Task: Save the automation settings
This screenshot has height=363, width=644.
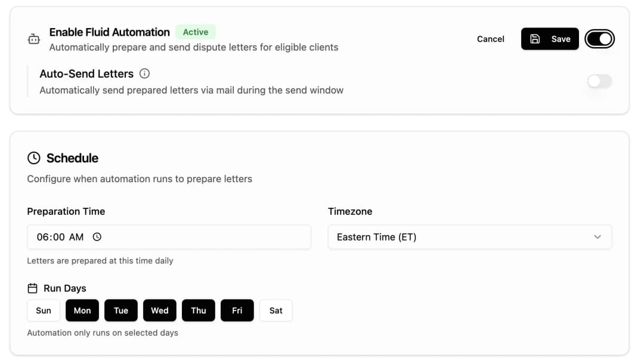Action: (550, 39)
